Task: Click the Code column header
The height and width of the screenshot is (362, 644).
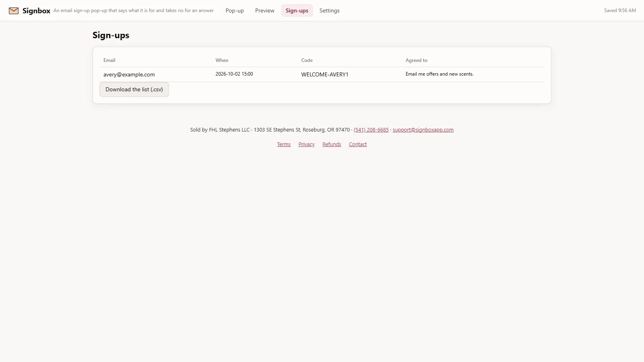Action: pos(307,60)
